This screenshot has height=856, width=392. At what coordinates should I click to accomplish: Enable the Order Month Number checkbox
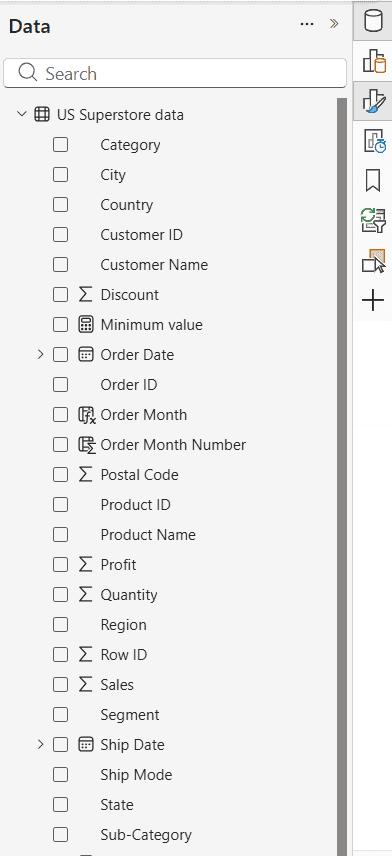pos(61,445)
